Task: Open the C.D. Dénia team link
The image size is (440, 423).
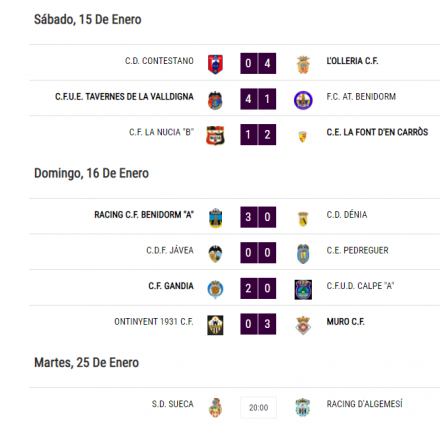Action: tap(347, 215)
